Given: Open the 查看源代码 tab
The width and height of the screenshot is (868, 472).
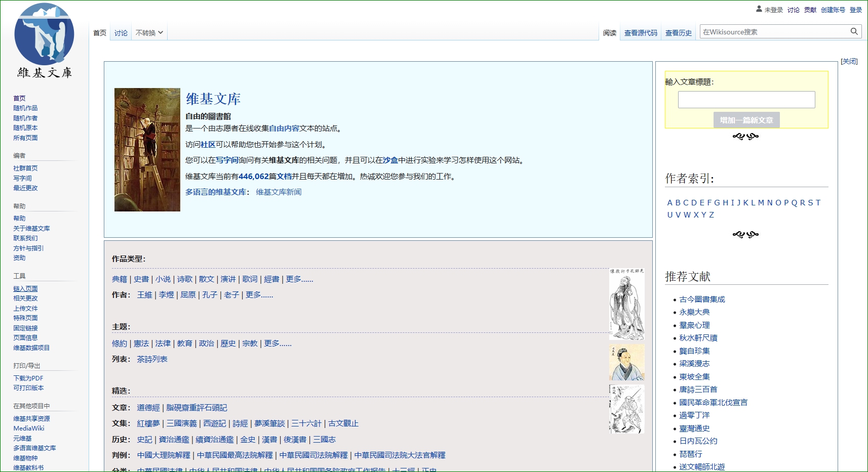Looking at the screenshot, I should pos(641,33).
